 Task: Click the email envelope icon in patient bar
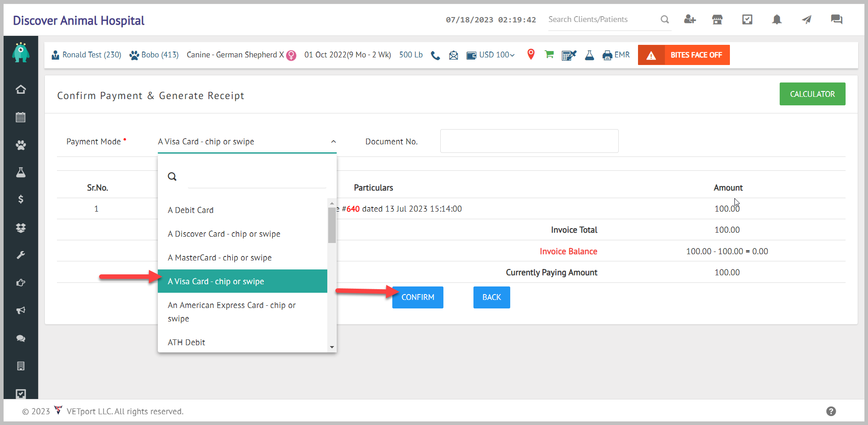[x=454, y=55]
